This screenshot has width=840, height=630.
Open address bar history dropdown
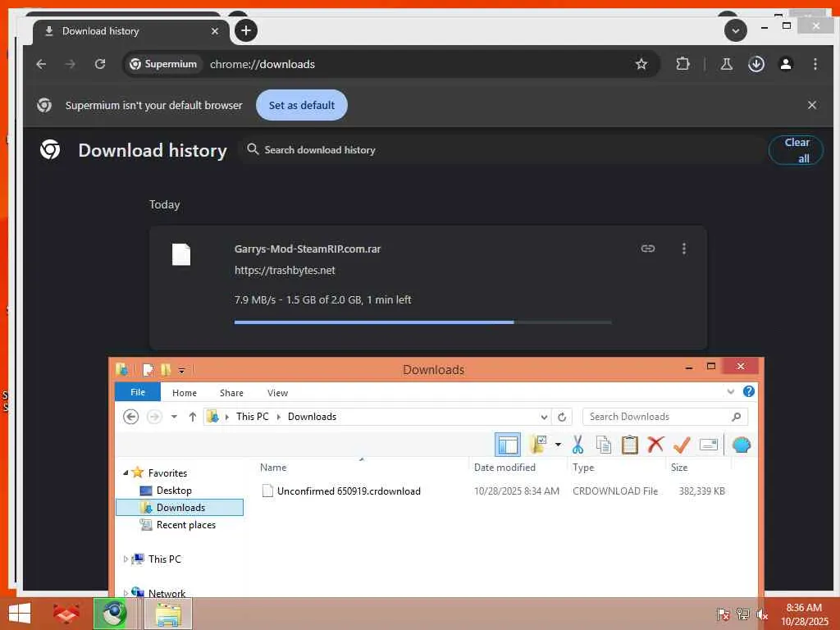click(x=544, y=417)
